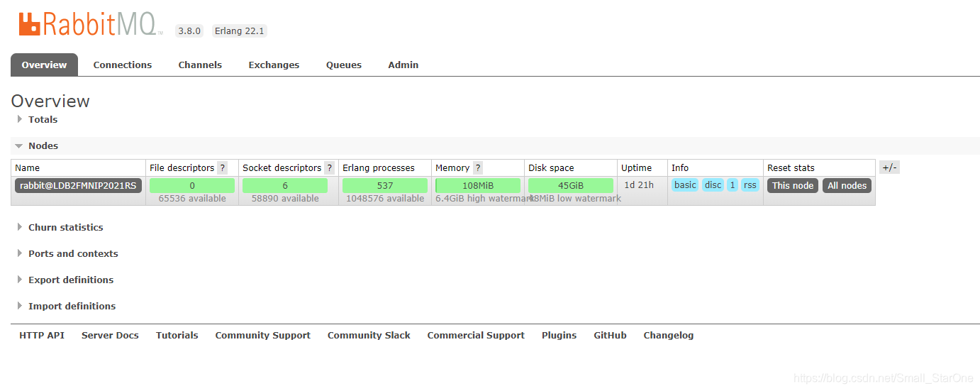The image size is (980, 391).
Task: Click the rss info tag
Action: 750,185
